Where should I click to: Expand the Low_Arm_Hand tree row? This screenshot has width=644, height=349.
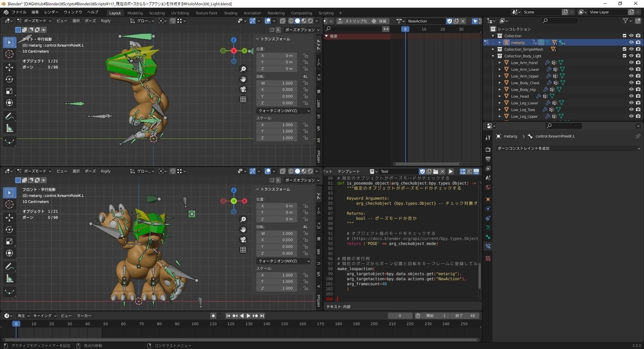499,62
